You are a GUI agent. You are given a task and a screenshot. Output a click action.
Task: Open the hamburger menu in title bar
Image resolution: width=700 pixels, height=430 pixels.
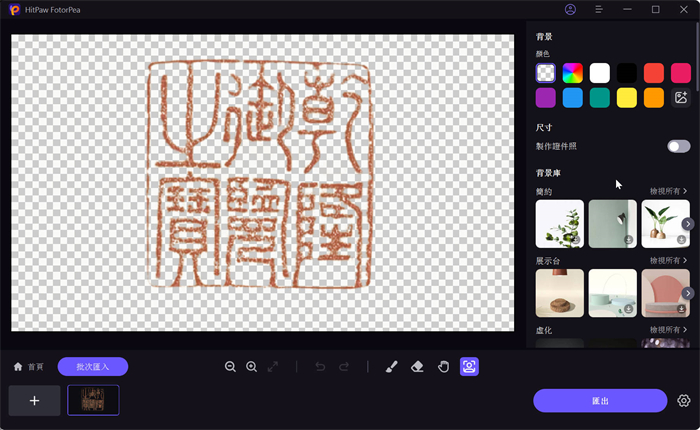click(x=599, y=9)
